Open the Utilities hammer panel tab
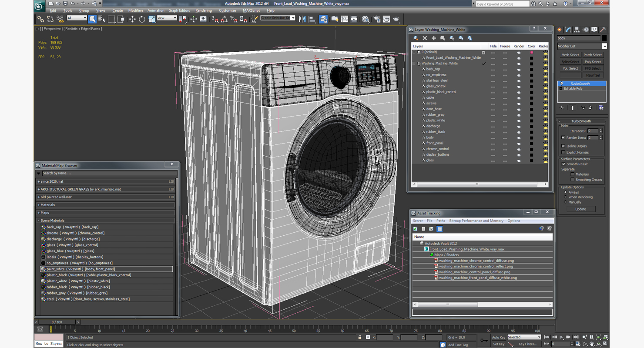 (603, 30)
